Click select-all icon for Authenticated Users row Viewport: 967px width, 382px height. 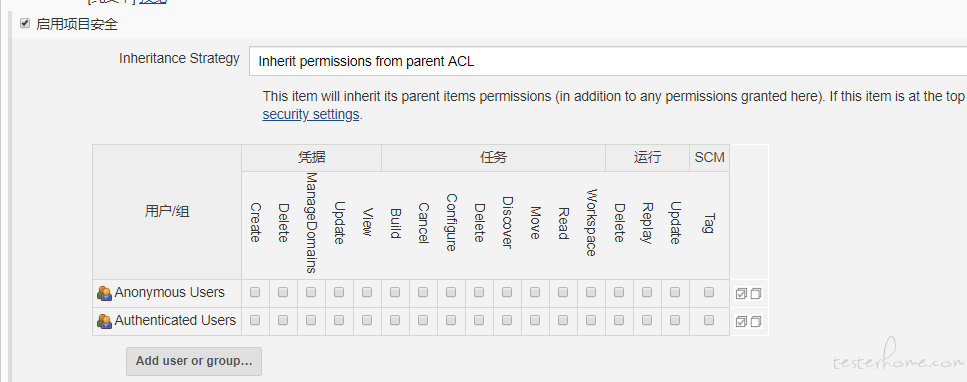[741, 322]
